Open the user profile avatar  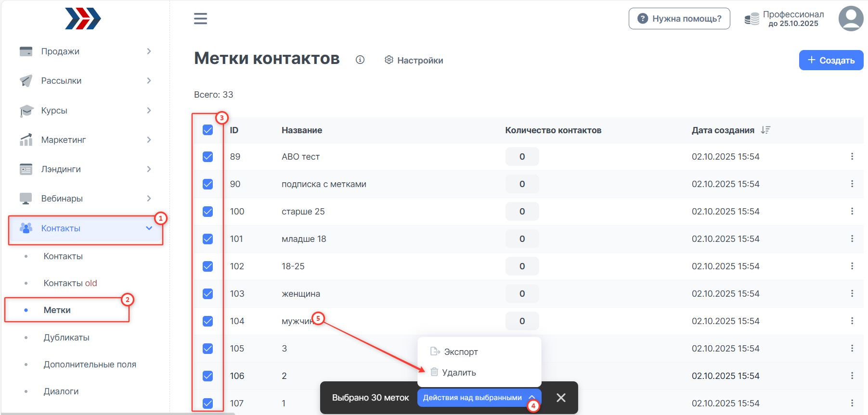(851, 19)
